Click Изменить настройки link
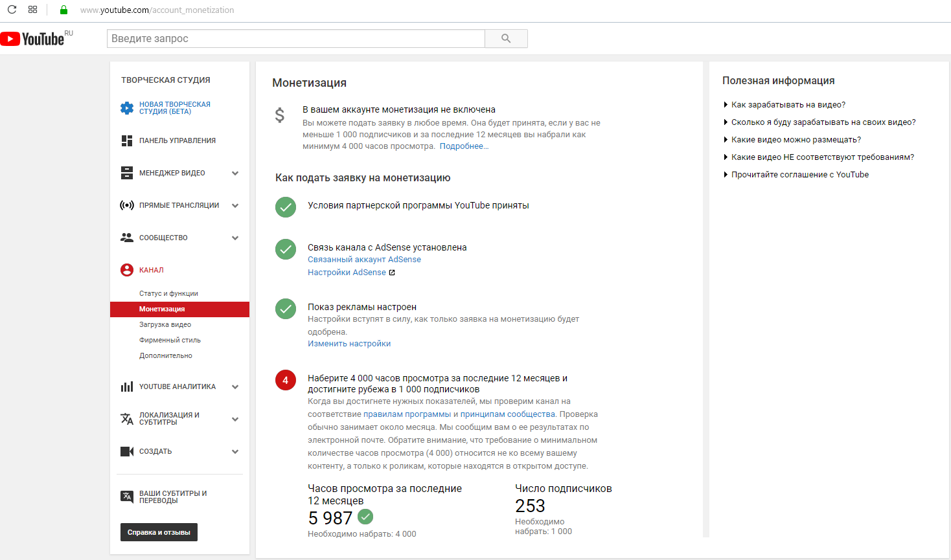 coord(349,344)
